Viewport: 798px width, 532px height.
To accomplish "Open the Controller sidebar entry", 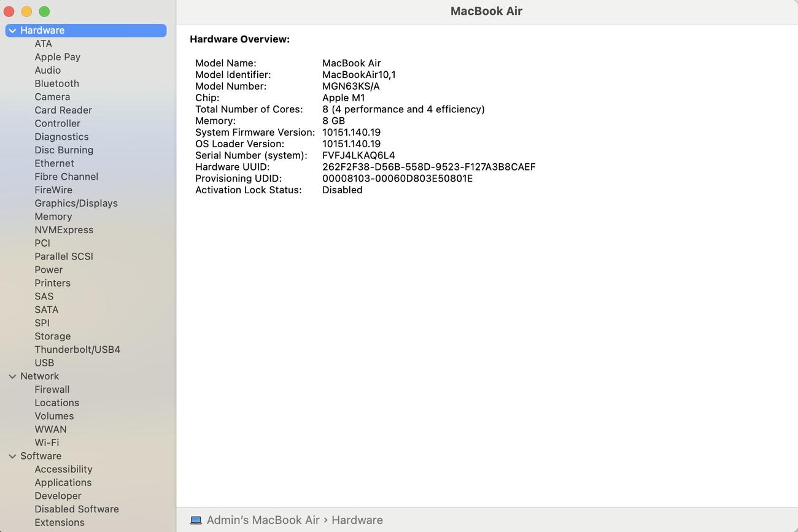I will point(57,123).
